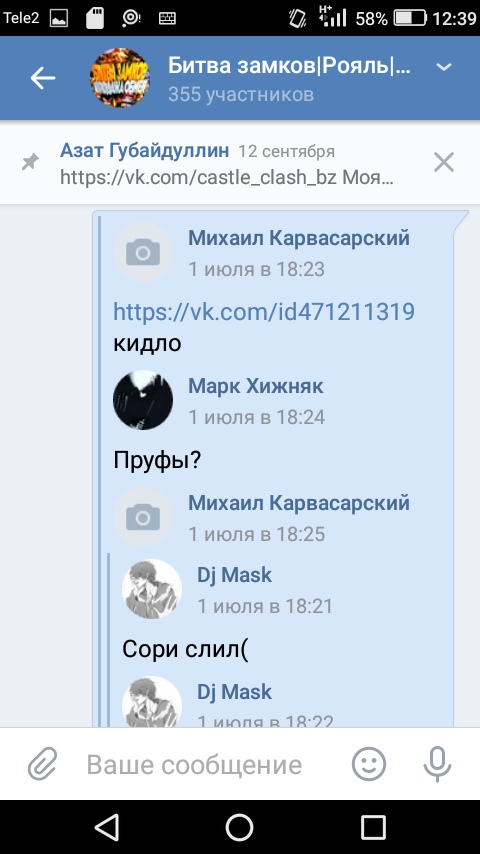Tap the pin icon beside Азат Губайдуллин

point(31,162)
